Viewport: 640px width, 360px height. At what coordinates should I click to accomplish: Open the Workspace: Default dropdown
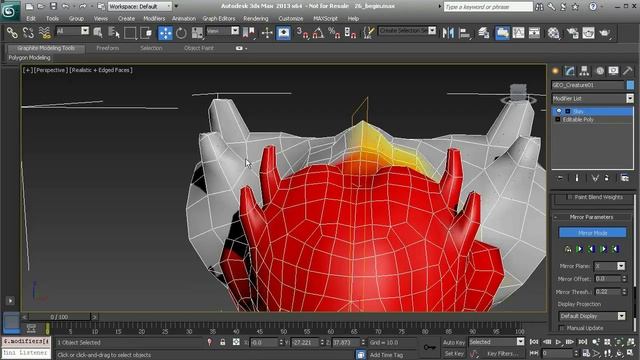tap(140, 6)
